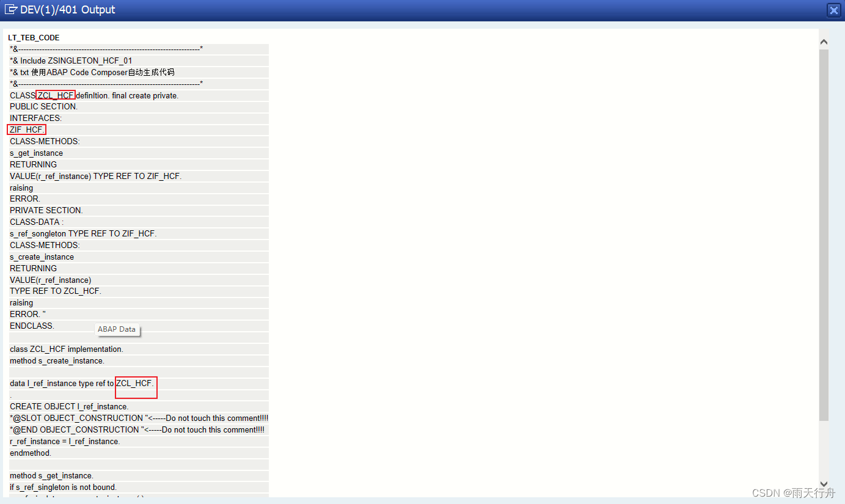Screen dimensions: 845x504
Task: Close the DEV(1)/401 Output window
Action: point(833,10)
